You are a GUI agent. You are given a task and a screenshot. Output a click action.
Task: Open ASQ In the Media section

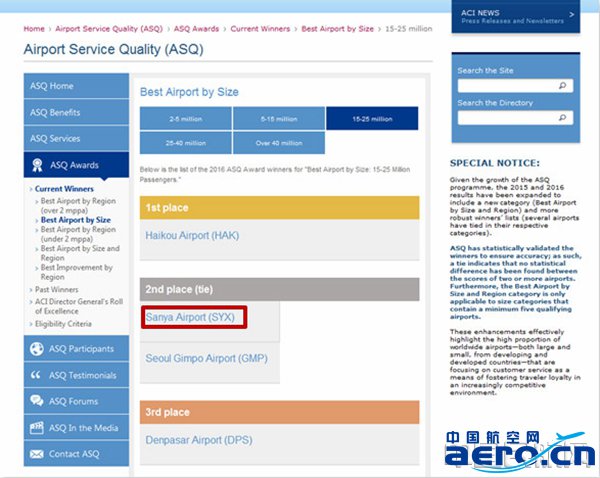(x=76, y=427)
